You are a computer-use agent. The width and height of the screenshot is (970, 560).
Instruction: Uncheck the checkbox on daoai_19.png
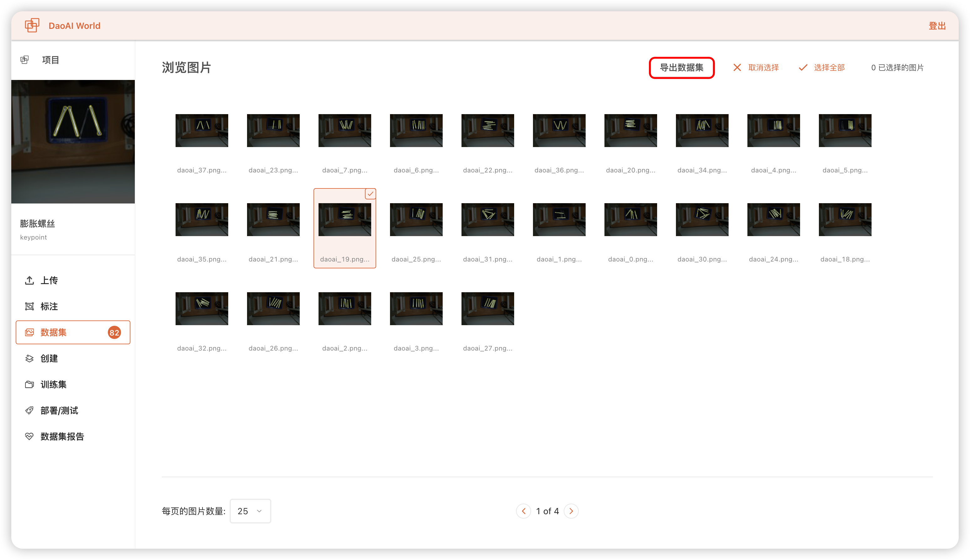[x=370, y=194]
